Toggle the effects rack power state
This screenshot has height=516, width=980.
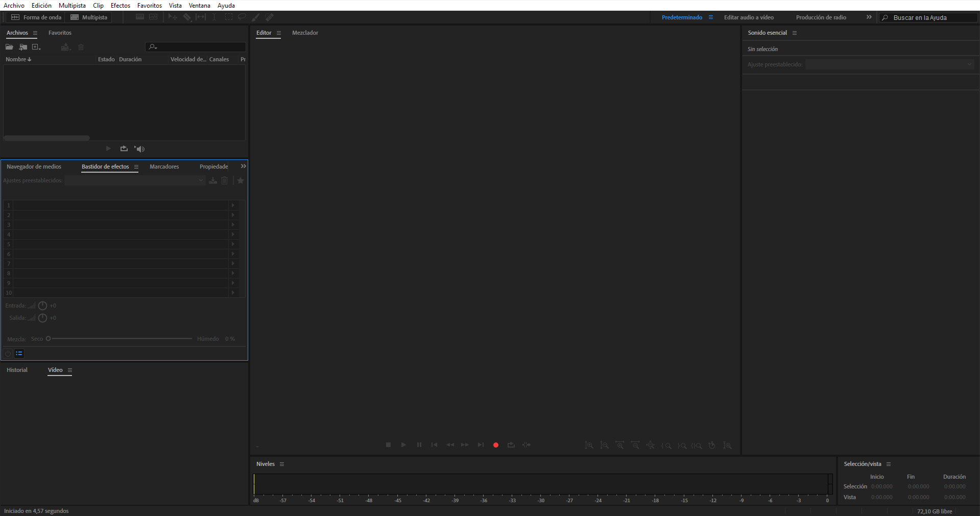8,354
